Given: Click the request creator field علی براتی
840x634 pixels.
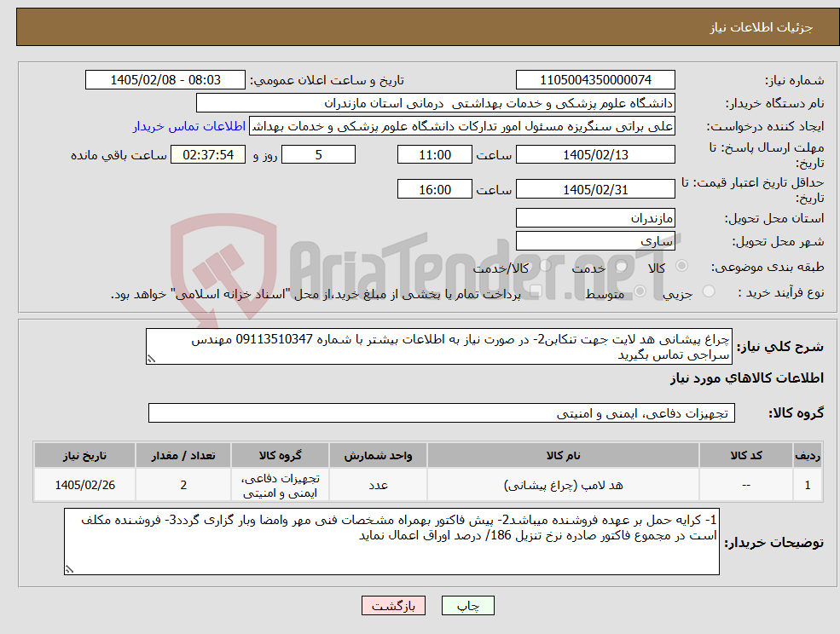Looking at the screenshot, I should pos(461,126).
